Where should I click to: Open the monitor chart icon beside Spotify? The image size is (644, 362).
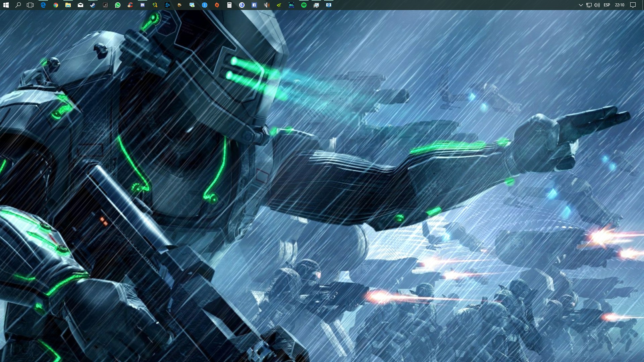316,5
